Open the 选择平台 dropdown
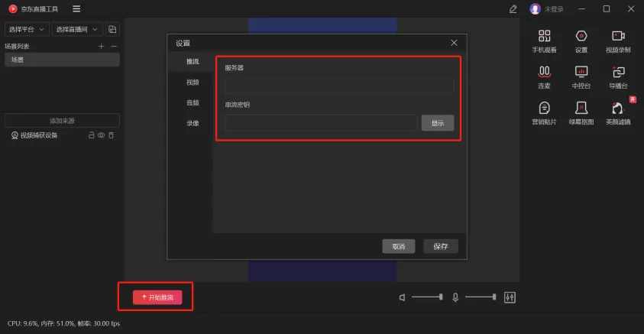The height and width of the screenshot is (334, 644). pyautogui.click(x=27, y=29)
